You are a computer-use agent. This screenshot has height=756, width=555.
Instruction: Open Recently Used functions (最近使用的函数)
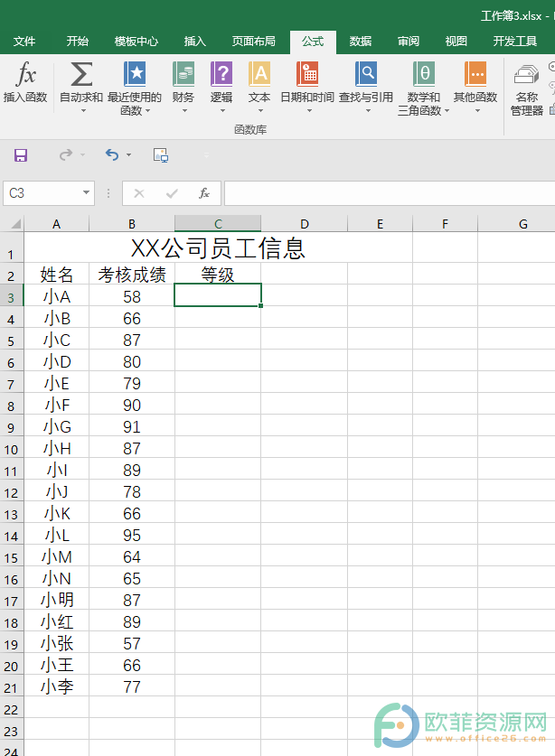[135, 89]
